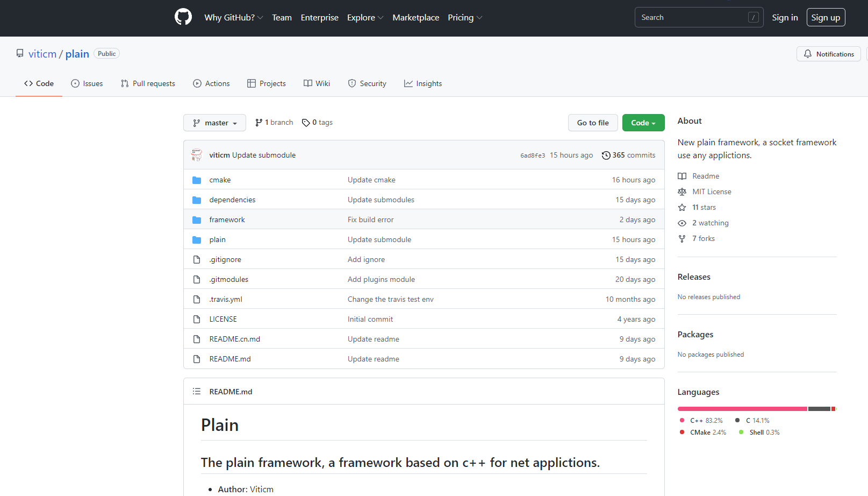Open the green Code dropdown button
The image size is (868, 496).
[x=643, y=123]
